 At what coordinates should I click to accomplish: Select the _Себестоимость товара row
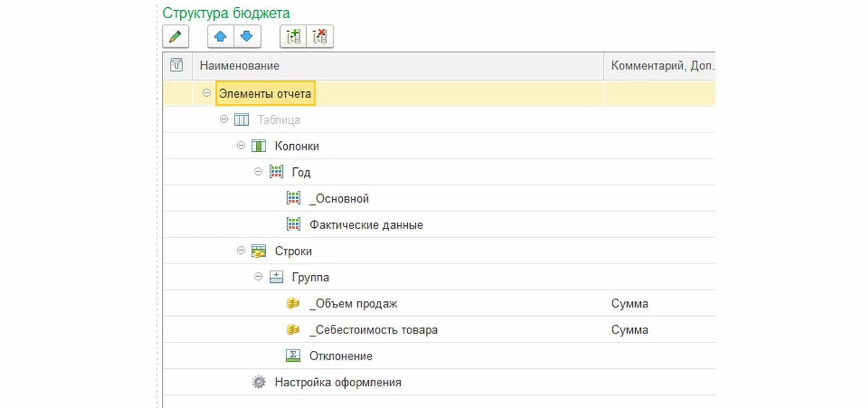373,330
